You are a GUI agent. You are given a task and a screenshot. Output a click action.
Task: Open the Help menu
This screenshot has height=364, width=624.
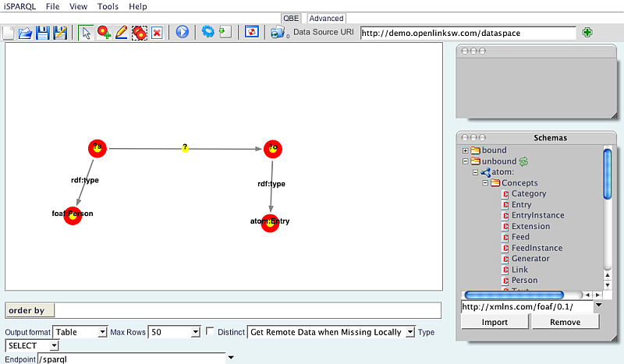(x=138, y=6)
